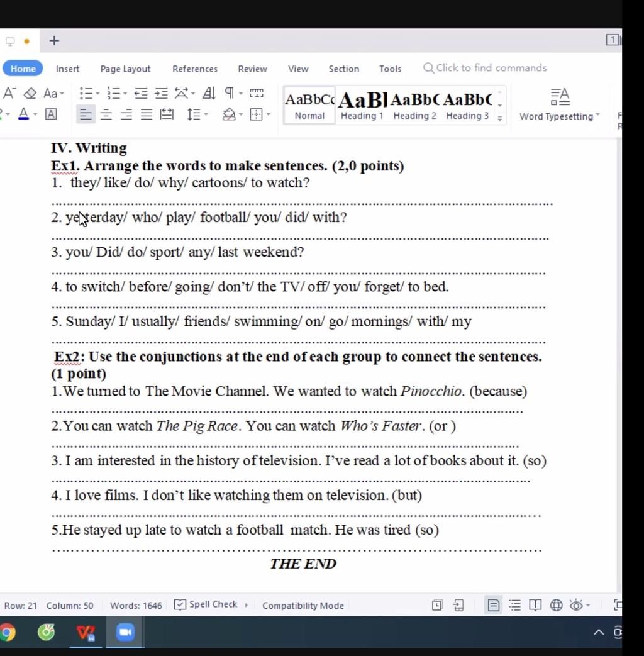
Task: Apply numbered list formatting
Action: [x=113, y=93]
